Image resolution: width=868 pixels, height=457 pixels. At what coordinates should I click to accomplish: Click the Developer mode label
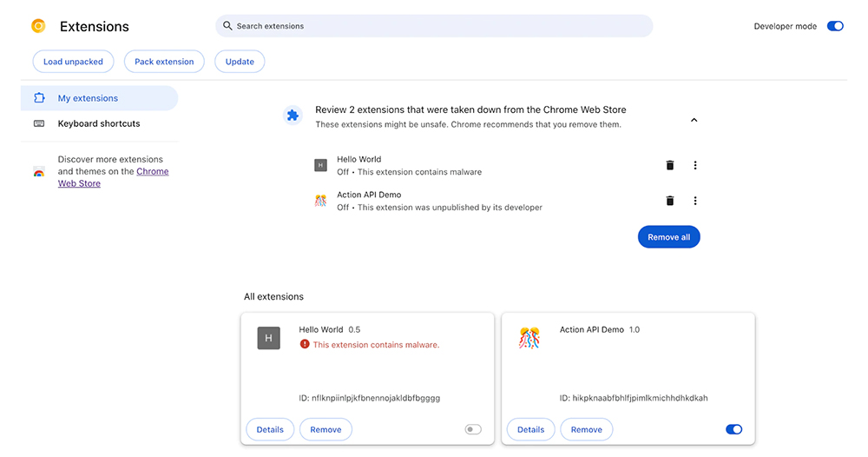785,26
